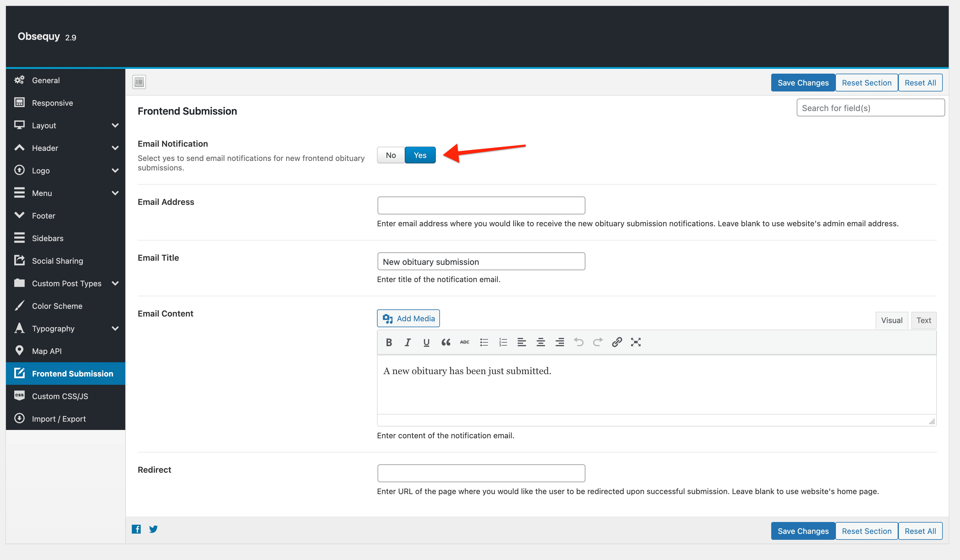Image resolution: width=960 pixels, height=560 pixels.
Task: Toggle fullscreen mode in the editor toolbar
Action: (636, 342)
